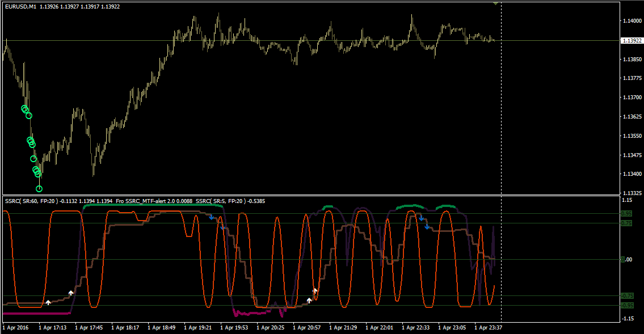644x334 pixels.
Task: Click the 1 Apr 20:57 time axis label
Action: [306, 328]
